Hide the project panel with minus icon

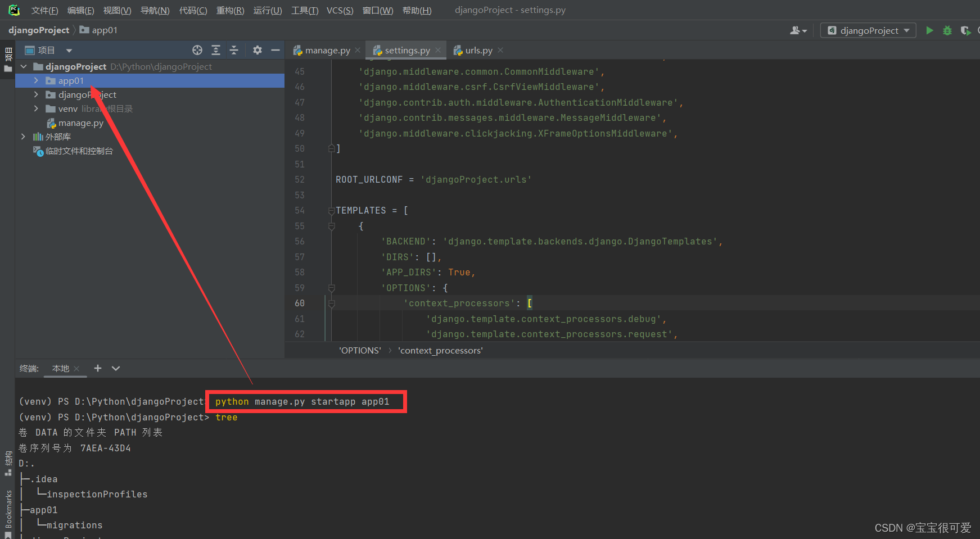tap(276, 51)
